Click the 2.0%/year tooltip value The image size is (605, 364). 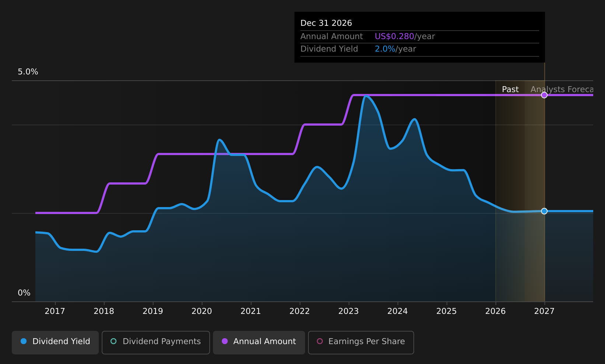click(395, 49)
